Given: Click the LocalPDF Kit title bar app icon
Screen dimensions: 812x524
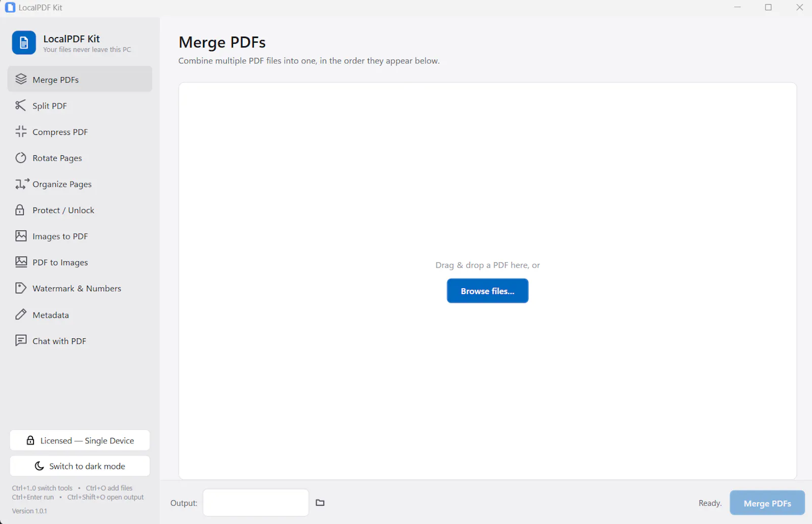Looking at the screenshot, I should pos(10,8).
